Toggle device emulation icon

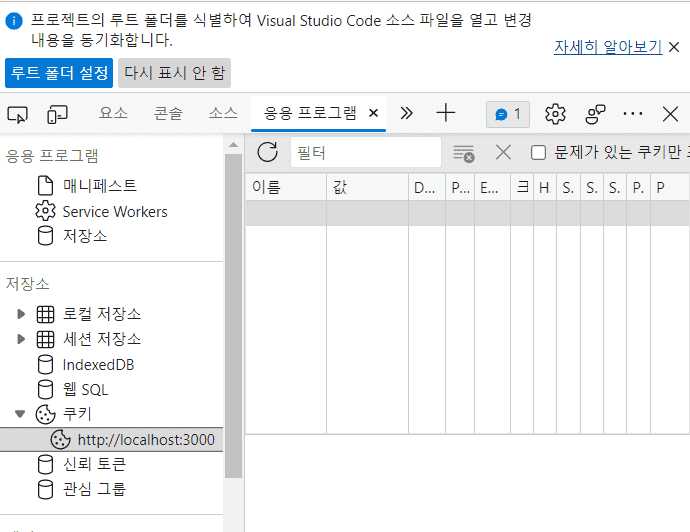[57, 114]
